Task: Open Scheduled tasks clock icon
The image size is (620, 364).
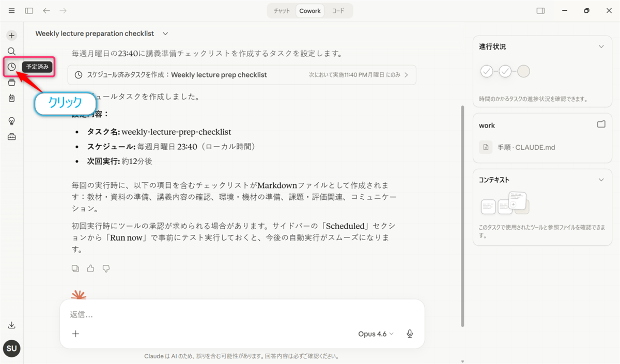Action: (12, 67)
